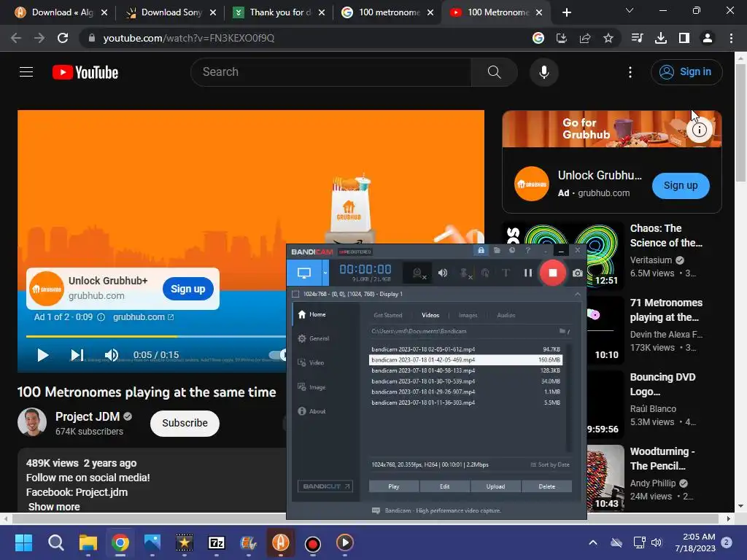Open the BANDICUT link button
Image resolution: width=747 pixels, height=560 pixels.
pos(325,486)
